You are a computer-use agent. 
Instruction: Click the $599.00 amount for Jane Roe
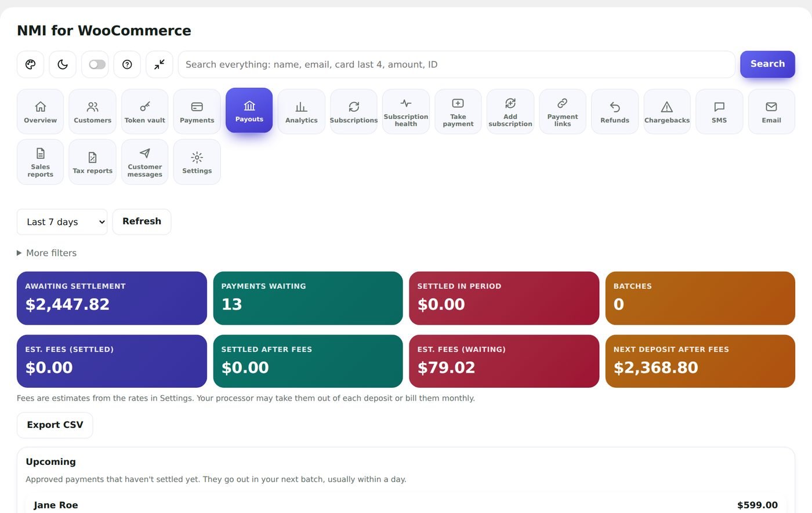757,505
